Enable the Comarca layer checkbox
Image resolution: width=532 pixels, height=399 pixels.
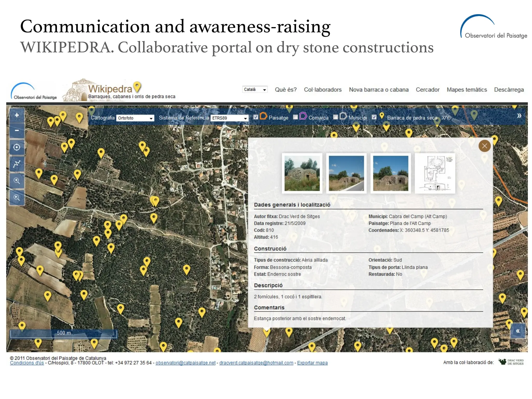pos(295,117)
